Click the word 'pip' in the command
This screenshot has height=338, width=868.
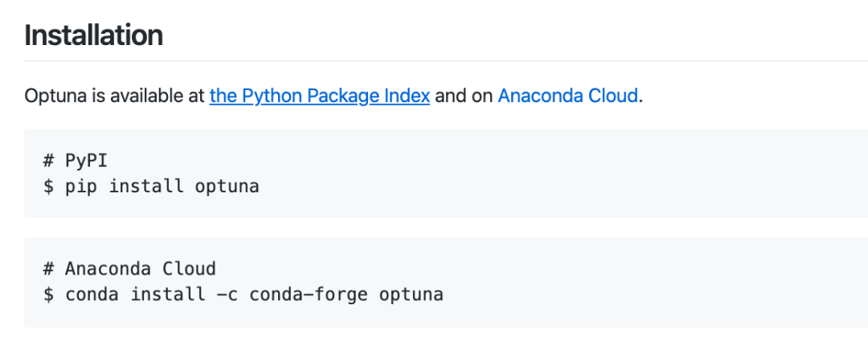(81, 187)
